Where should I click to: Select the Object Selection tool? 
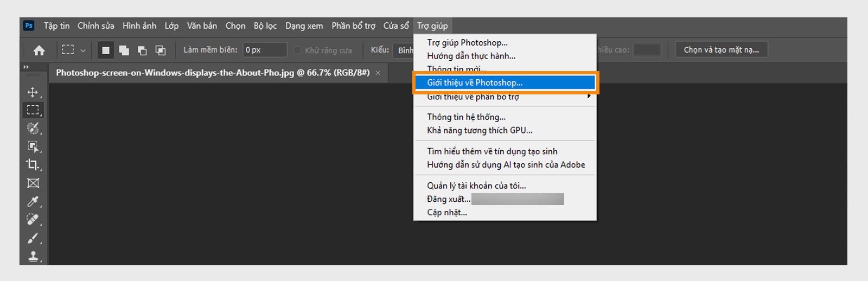pyautogui.click(x=33, y=146)
